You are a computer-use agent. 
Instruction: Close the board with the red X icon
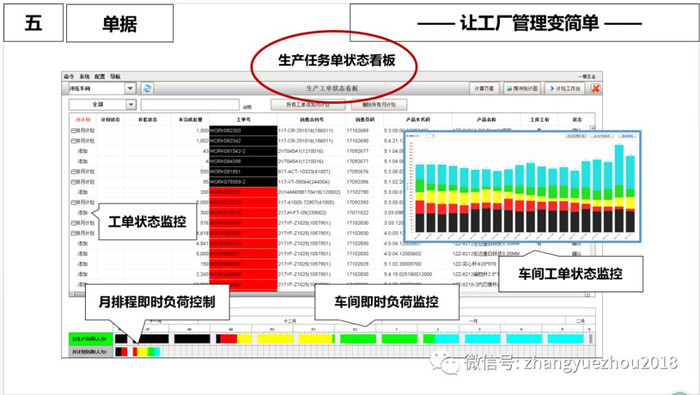coord(595,88)
